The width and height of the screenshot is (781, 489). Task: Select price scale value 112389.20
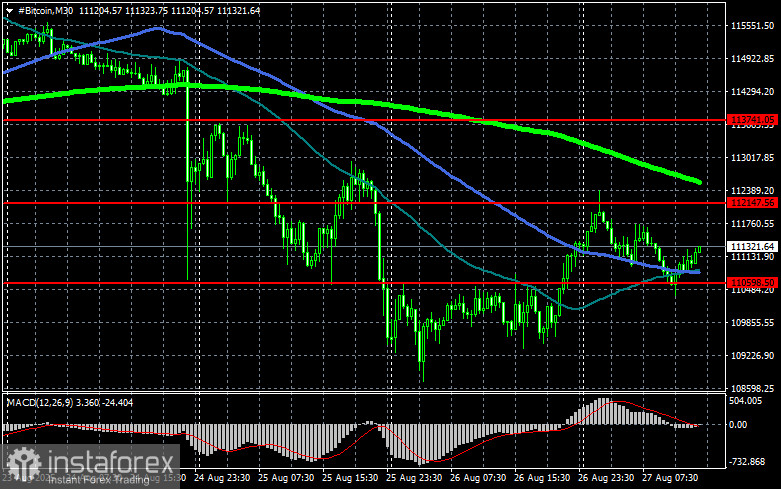752,191
